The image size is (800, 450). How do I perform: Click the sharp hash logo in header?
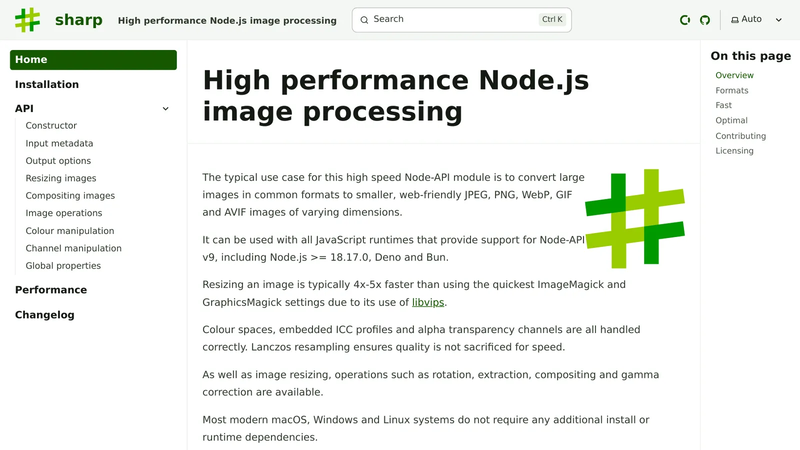(x=27, y=20)
